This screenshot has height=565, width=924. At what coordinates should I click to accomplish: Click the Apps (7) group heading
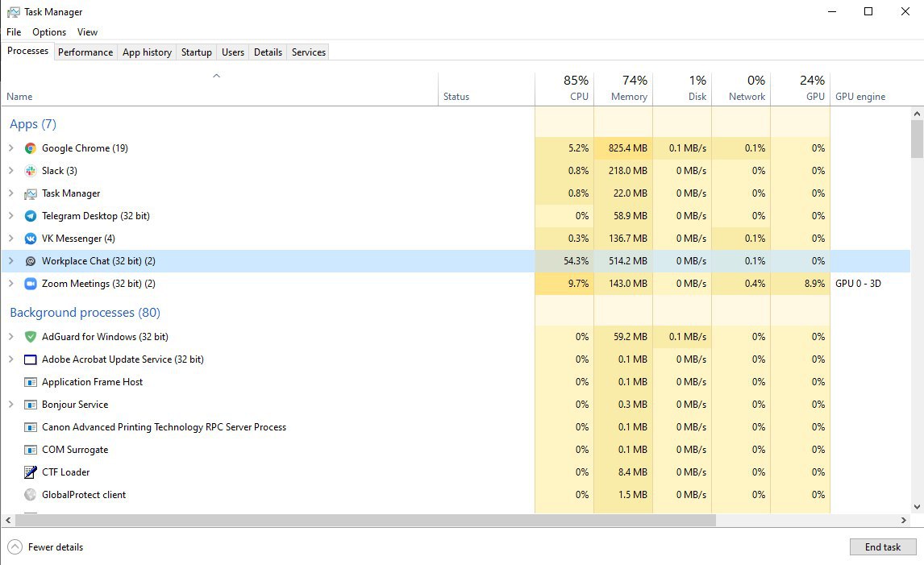[x=33, y=124]
